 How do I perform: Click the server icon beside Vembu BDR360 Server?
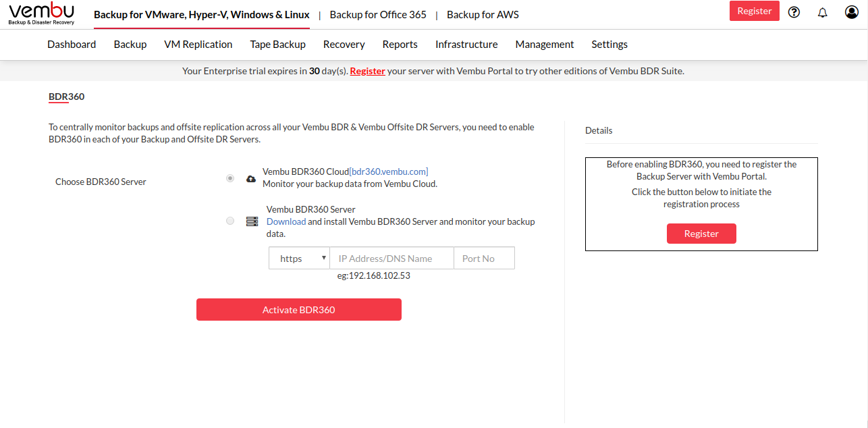tap(252, 221)
